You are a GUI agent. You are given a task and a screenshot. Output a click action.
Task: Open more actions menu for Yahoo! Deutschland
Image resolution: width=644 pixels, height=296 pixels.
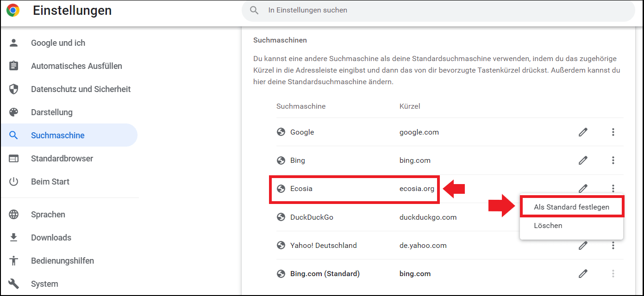[x=613, y=246]
